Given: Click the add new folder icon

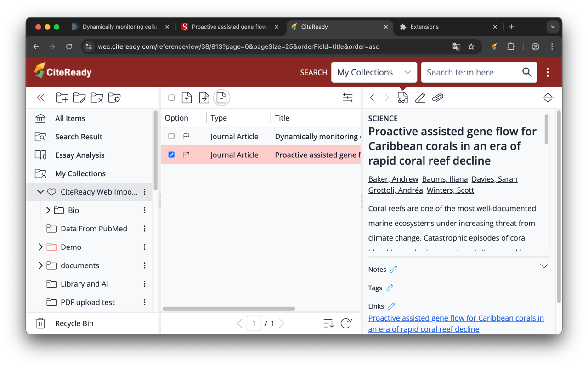Looking at the screenshot, I should pos(62,98).
